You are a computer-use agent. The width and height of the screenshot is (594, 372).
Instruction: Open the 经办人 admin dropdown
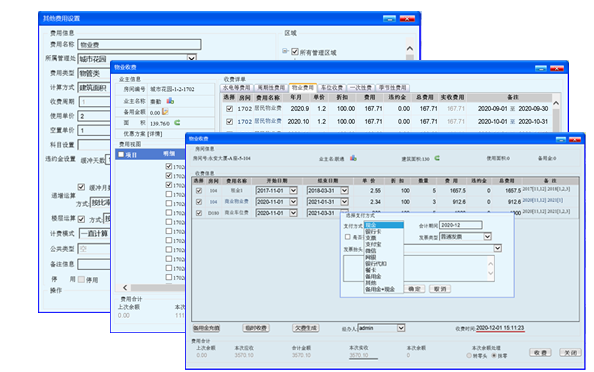401,328
